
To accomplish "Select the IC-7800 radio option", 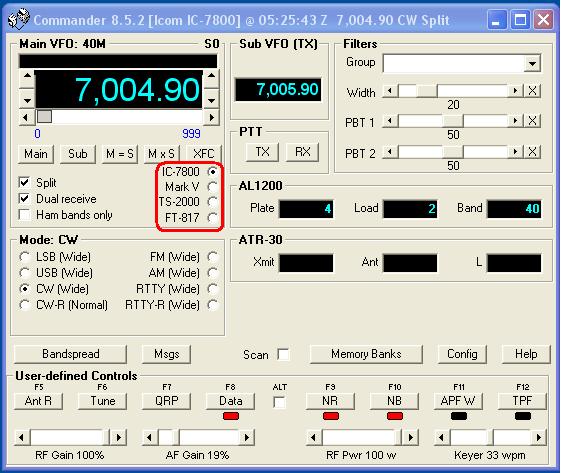I will point(213,172).
